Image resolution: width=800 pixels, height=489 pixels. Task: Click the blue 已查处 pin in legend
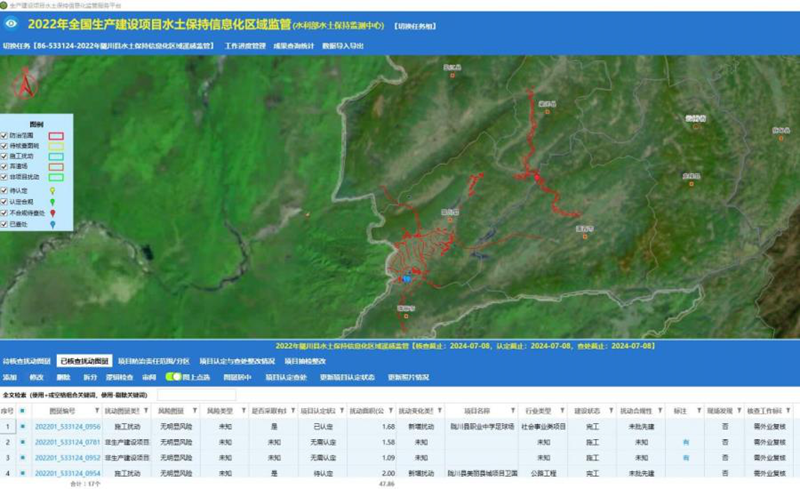(x=50, y=225)
